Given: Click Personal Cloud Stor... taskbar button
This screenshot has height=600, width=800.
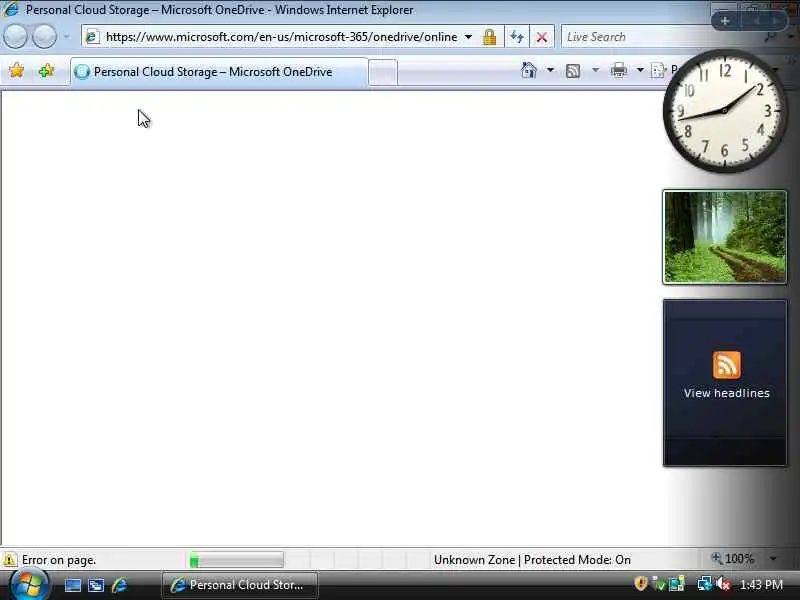Looking at the screenshot, I should click(x=240, y=585).
